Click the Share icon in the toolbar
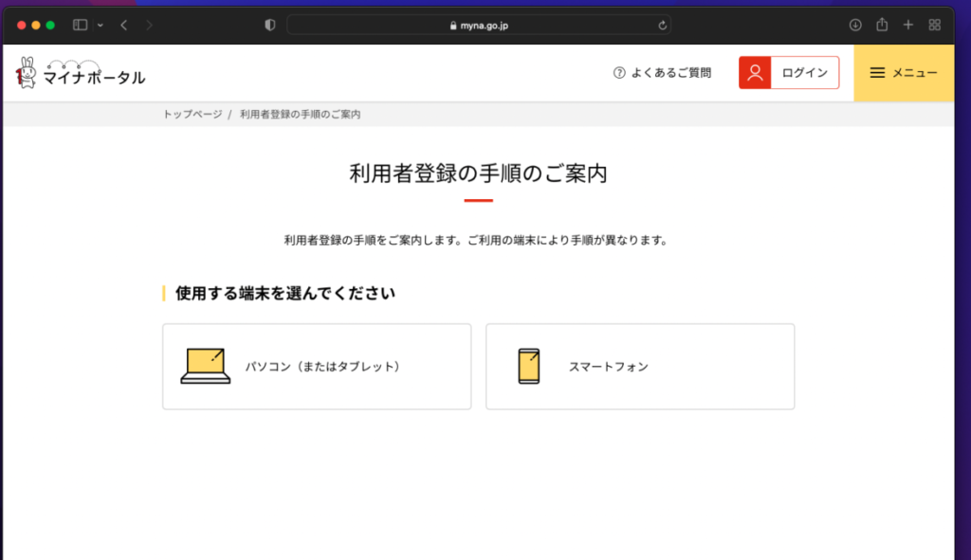Viewport: 971px width, 560px height. (883, 25)
